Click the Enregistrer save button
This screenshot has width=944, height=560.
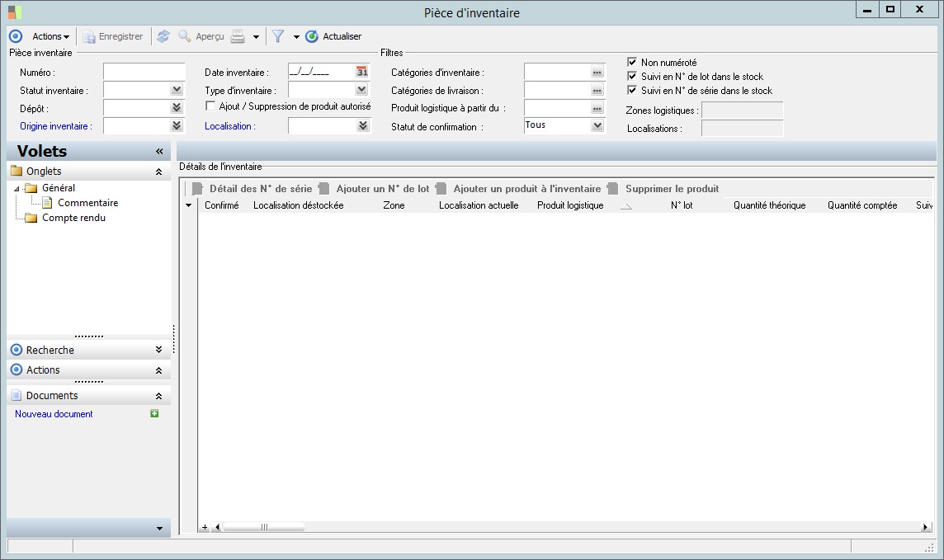pos(113,36)
